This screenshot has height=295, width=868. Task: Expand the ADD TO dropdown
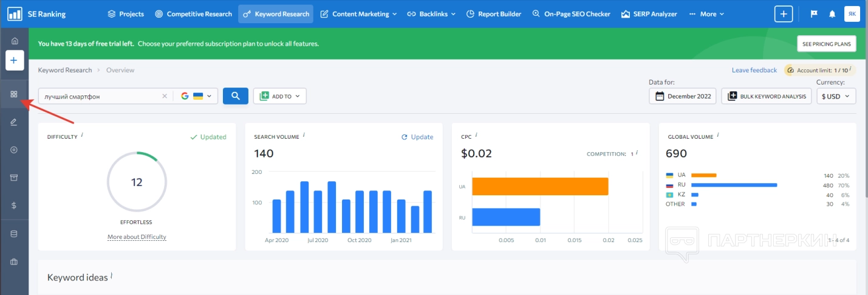pyautogui.click(x=279, y=96)
